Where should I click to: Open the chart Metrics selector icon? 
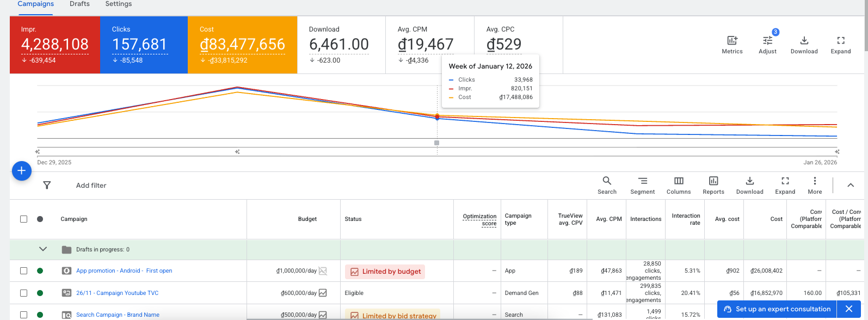click(x=732, y=41)
